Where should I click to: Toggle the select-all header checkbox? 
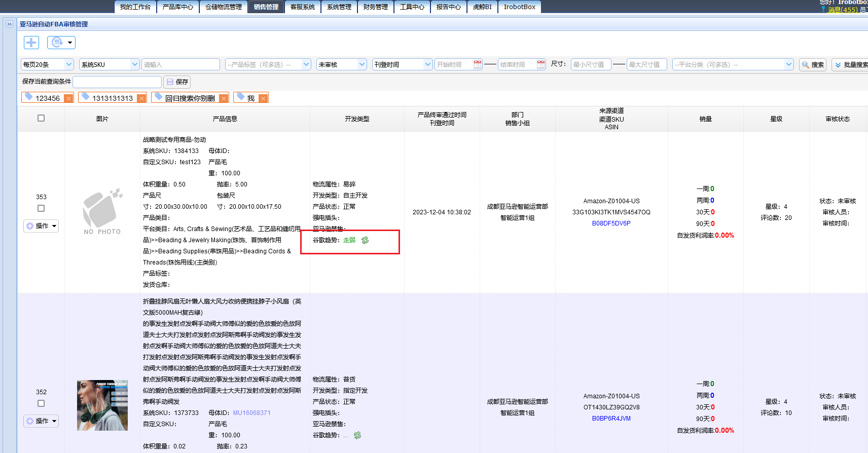tap(41, 118)
